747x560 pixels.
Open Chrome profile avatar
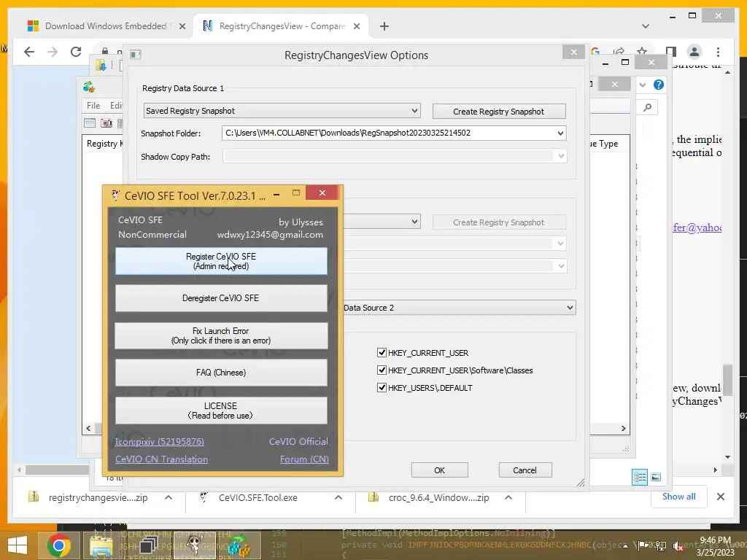pyautogui.click(x=694, y=52)
